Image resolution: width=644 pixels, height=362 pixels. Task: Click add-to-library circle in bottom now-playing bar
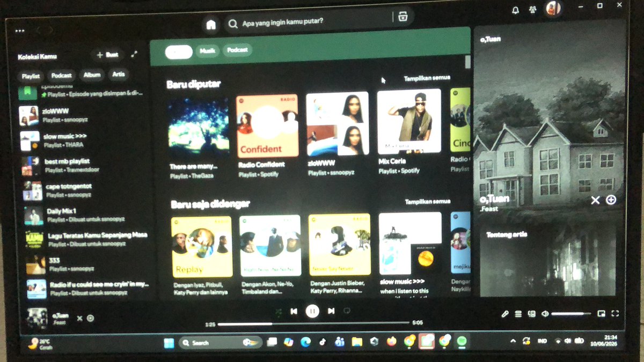point(90,318)
